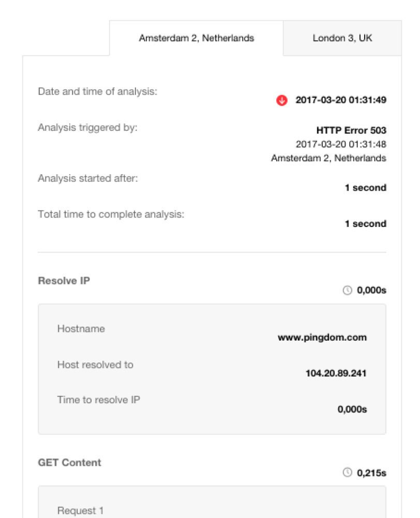Click the Resolve IP section heading

64,281
